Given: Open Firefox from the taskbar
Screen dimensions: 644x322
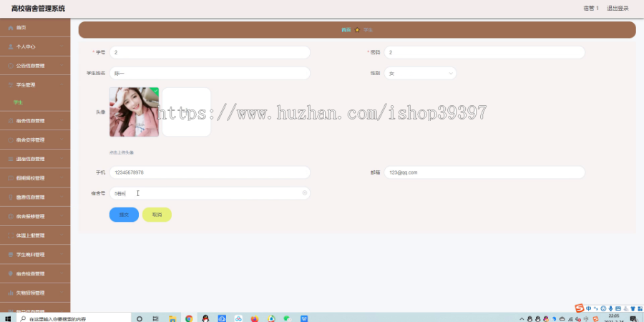Looking at the screenshot, I should click(x=255, y=318).
